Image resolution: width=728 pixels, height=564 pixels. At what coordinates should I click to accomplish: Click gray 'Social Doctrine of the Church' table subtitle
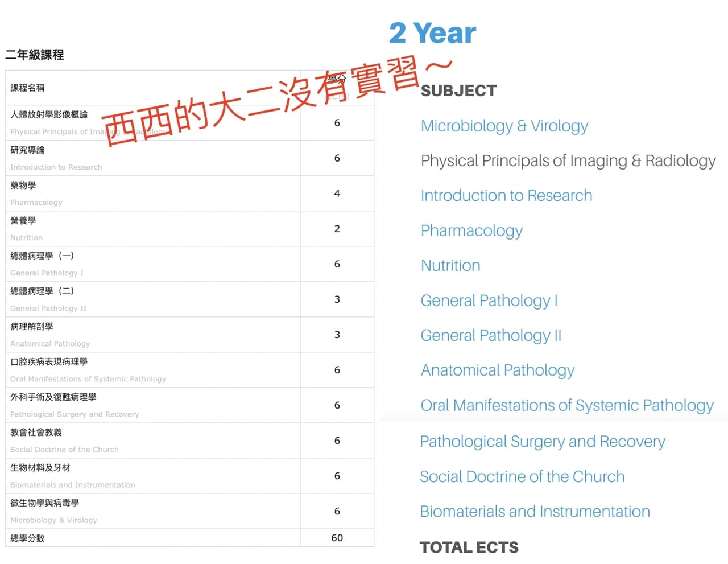(64, 450)
